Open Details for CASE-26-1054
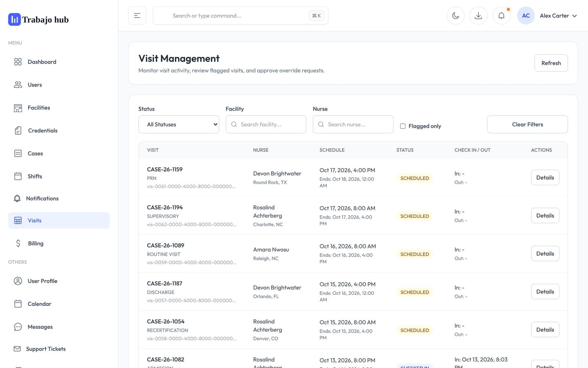 click(545, 330)
